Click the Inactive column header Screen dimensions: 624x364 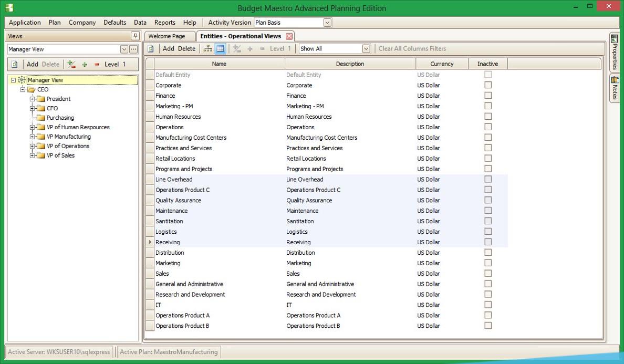488,64
